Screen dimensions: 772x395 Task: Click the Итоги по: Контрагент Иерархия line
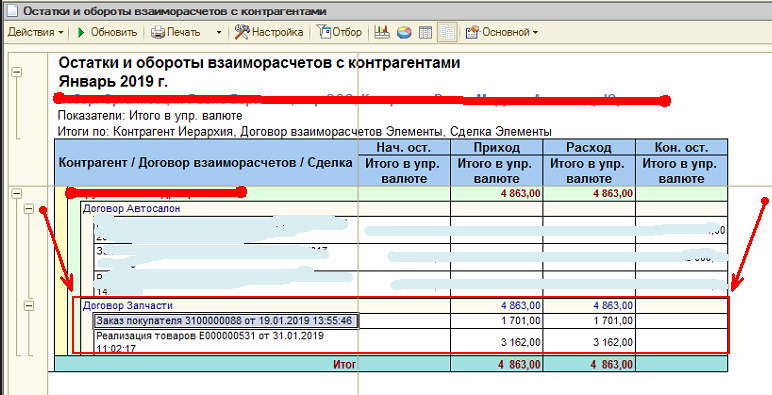(304, 132)
